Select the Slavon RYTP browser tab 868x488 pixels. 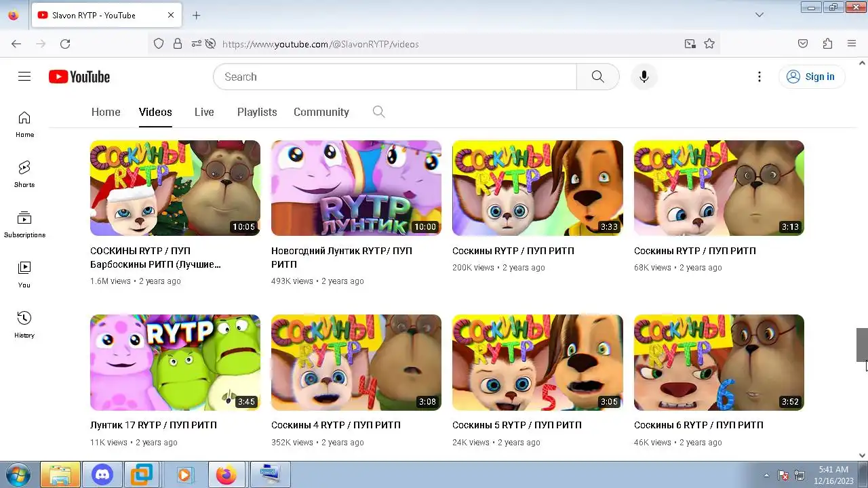(x=106, y=15)
